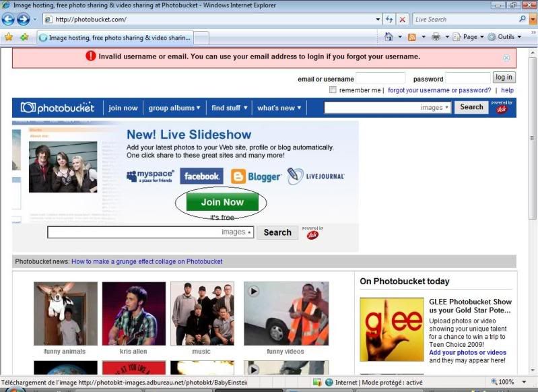Click the LiveJournal logo
Image resolution: width=538 pixels, height=392 pixels.
pyautogui.click(x=316, y=176)
